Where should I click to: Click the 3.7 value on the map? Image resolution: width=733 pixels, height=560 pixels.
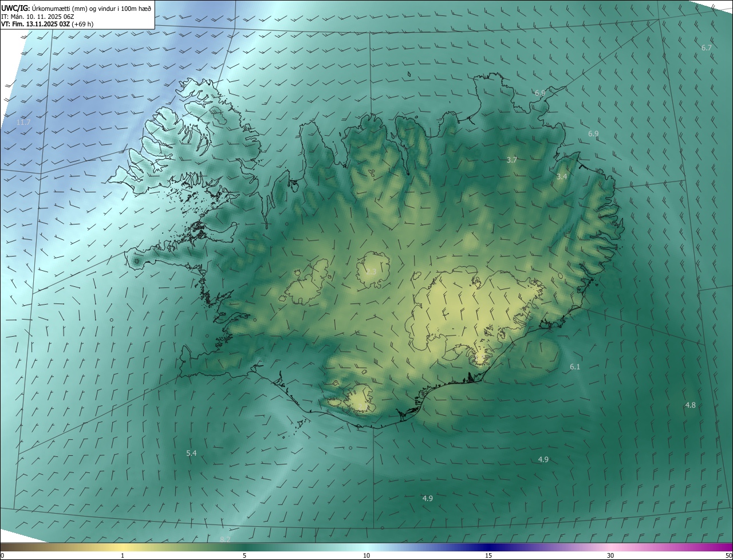click(512, 160)
